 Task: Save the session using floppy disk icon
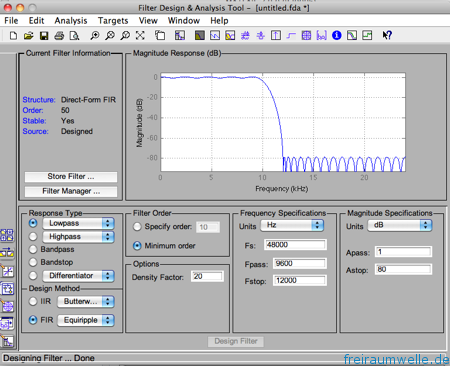pyautogui.click(x=44, y=35)
